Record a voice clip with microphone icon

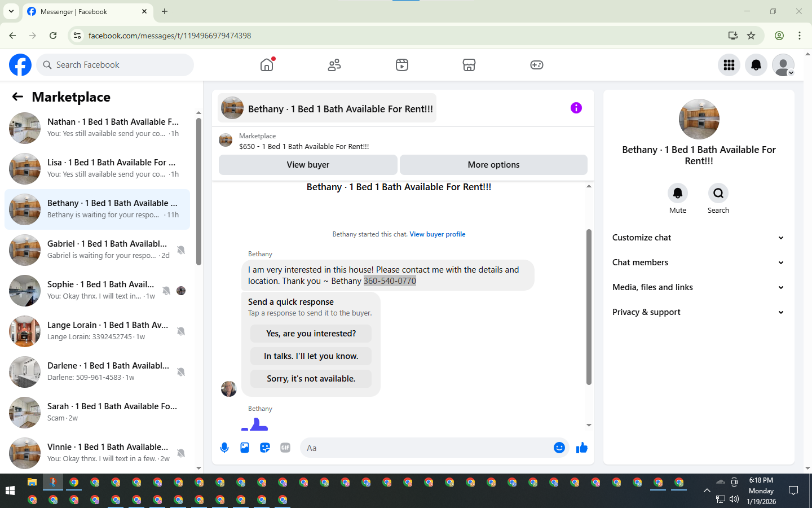pos(224,448)
